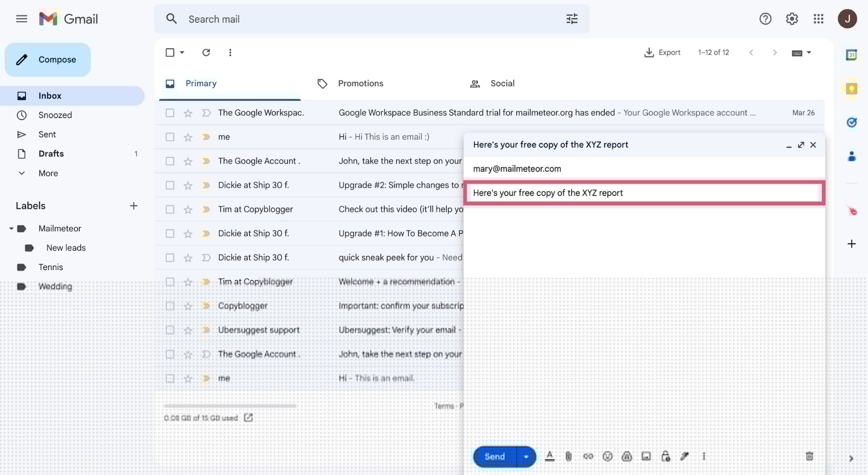Discard draft with trash icon

click(x=809, y=456)
